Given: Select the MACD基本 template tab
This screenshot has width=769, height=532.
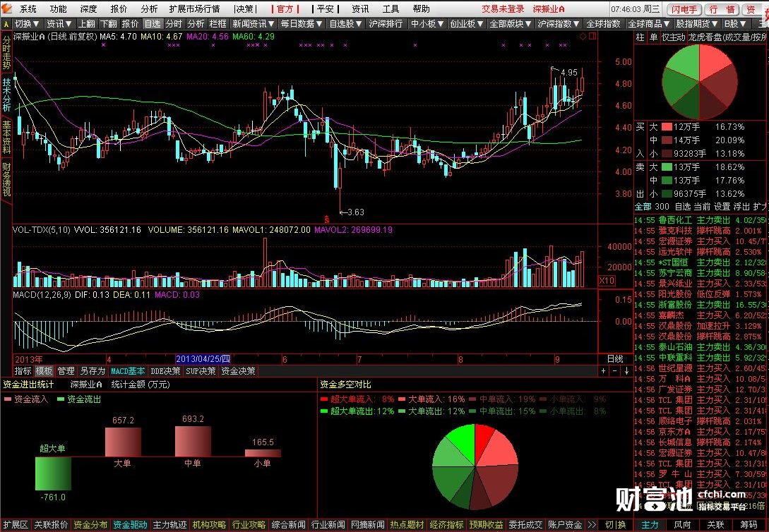Looking at the screenshot, I should (x=128, y=371).
